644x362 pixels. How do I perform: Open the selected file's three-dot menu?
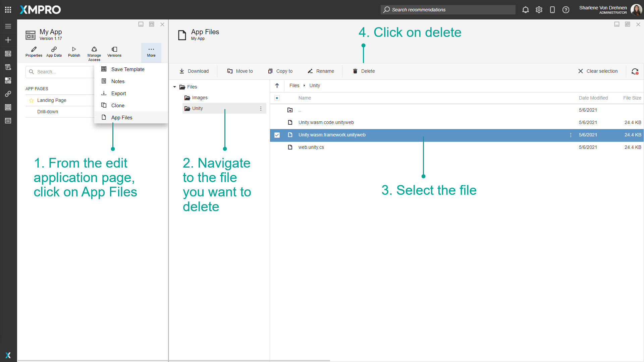click(571, 135)
